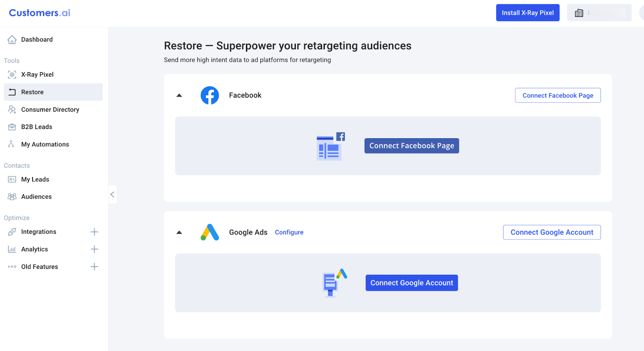Open Integrations menu item
The height and width of the screenshot is (351, 644).
pos(39,232)
